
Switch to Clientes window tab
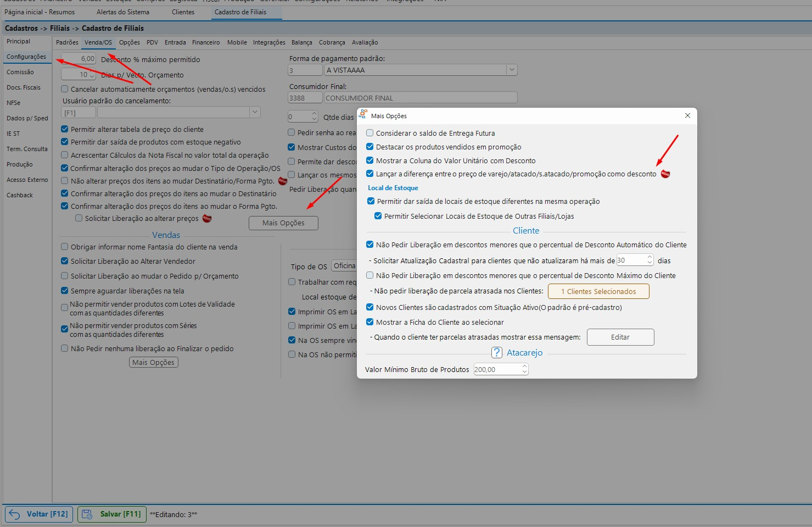pos(183,12)
